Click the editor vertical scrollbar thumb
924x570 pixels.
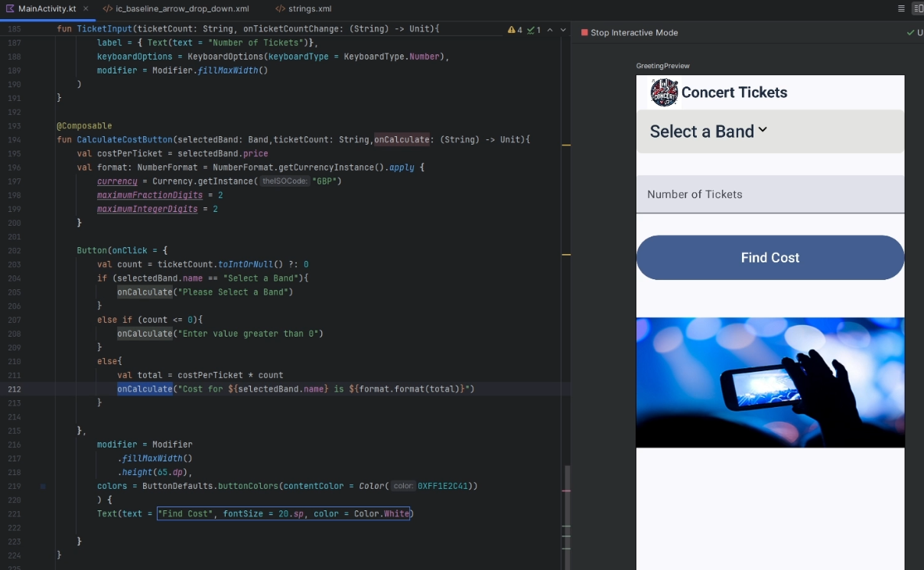coord(567,516)
